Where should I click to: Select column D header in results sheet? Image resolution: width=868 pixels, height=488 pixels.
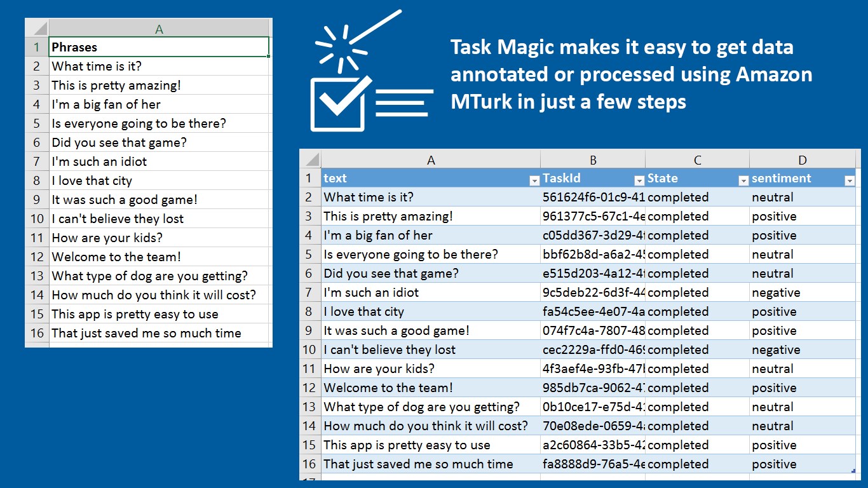pos(803,160)
